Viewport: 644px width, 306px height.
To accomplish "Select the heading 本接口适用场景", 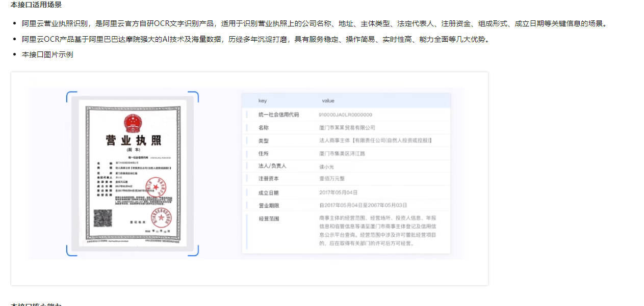I will (x=36, y=5).
